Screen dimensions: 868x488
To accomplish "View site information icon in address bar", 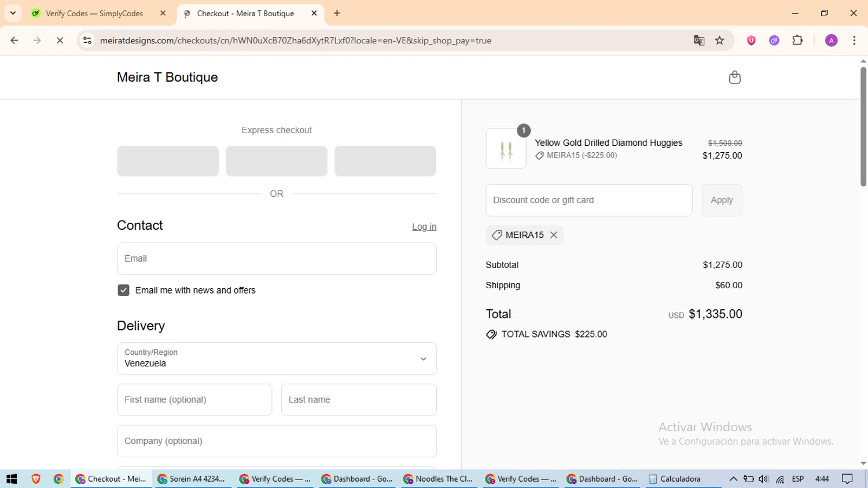I will point(87,41).
